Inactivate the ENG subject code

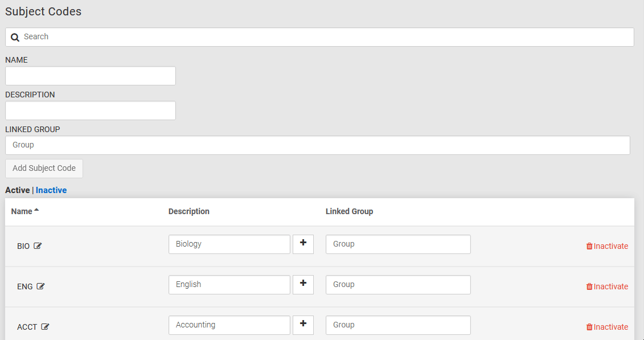click(x=607, y=286)
